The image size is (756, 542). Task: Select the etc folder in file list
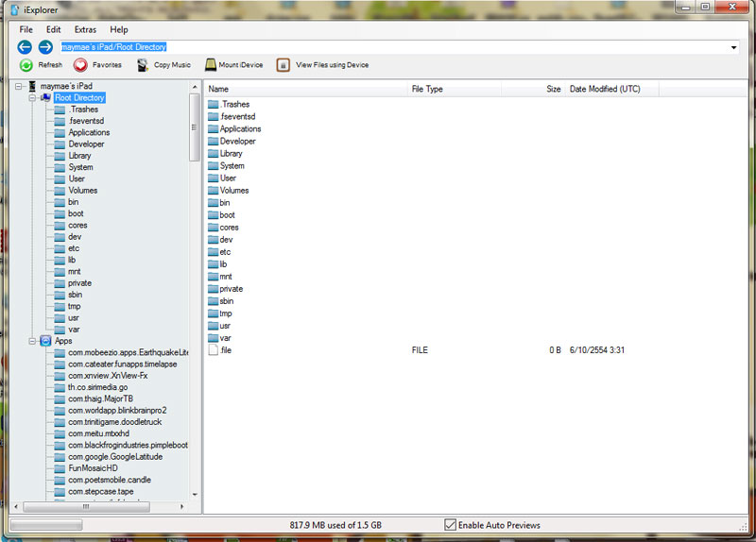[225, 252]
